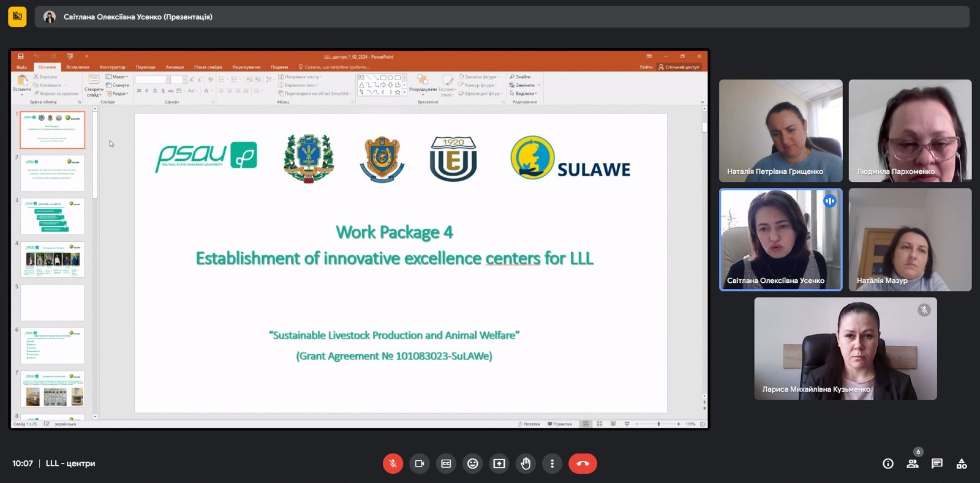The height and width of the screenshot is (483, 980).
Task: Expand the shapes gallery more arrow
Action: [x=404, y=93]
